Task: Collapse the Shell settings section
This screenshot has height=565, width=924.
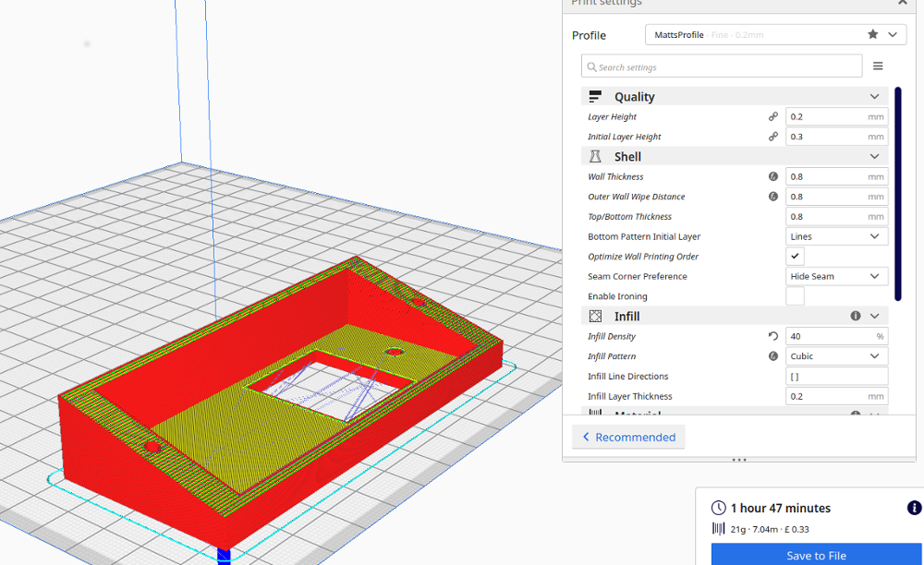Action: click(874, 157)
